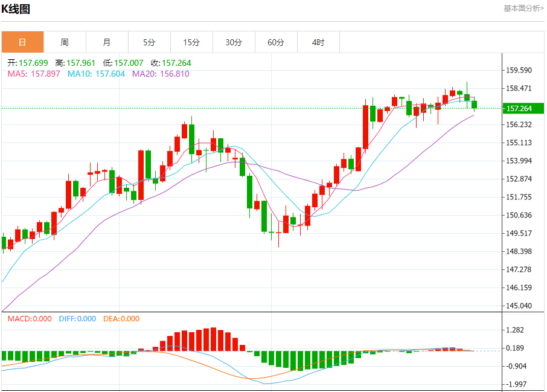Click the green 157.264 current price tag

tap(523, 109)
